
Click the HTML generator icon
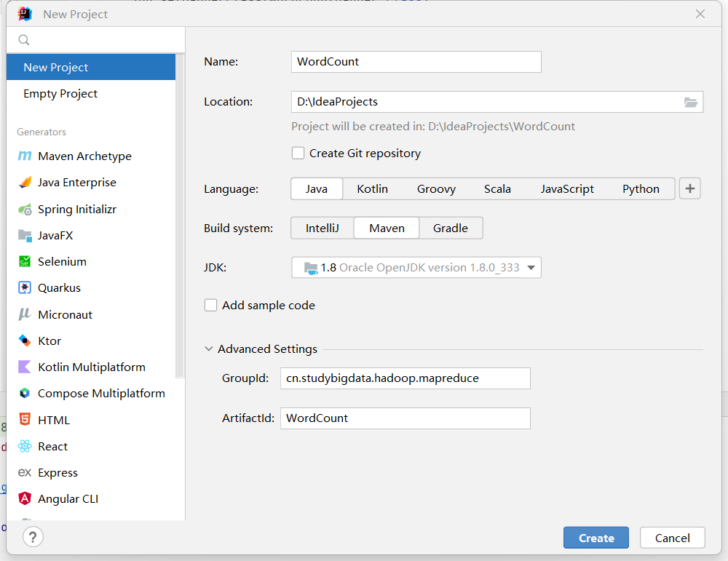point(25,419)
